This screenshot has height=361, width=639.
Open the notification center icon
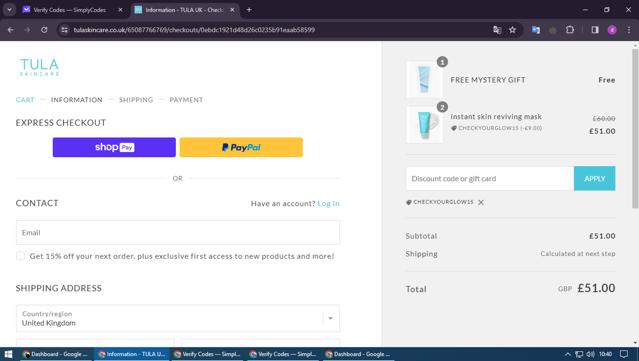coord(624,354)
